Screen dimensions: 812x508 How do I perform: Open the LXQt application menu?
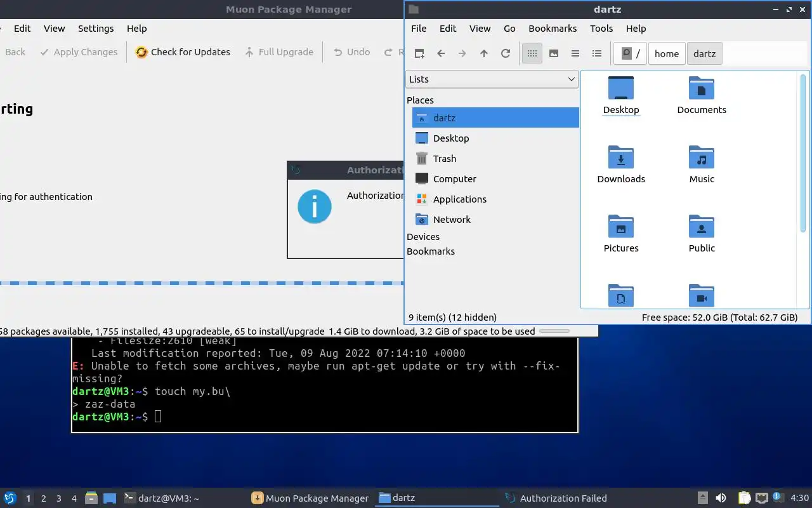(x=10, y=498)
